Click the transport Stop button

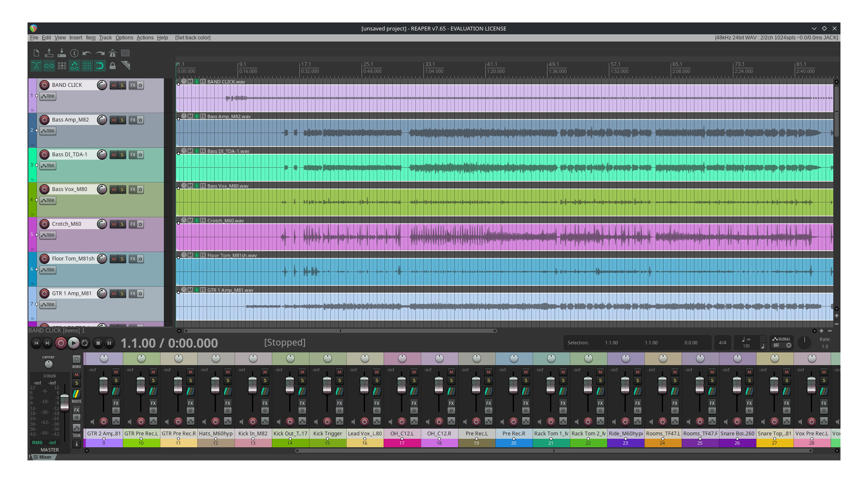point(98,343)
